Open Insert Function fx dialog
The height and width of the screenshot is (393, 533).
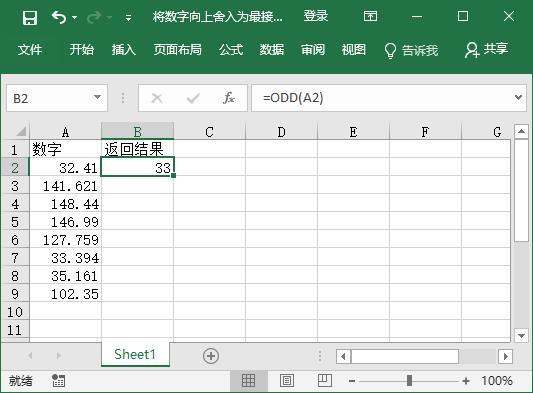(229, 98)
